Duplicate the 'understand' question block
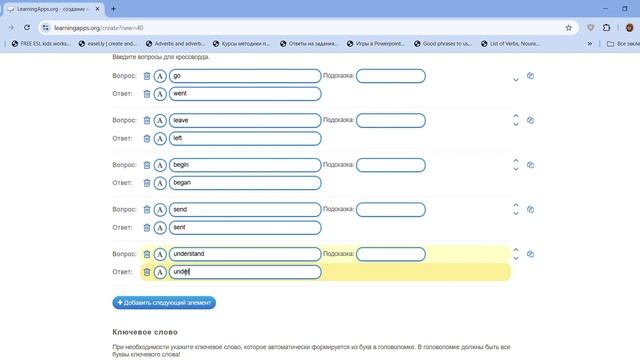Screen dimensions: 640x360 tap(530, 253)
